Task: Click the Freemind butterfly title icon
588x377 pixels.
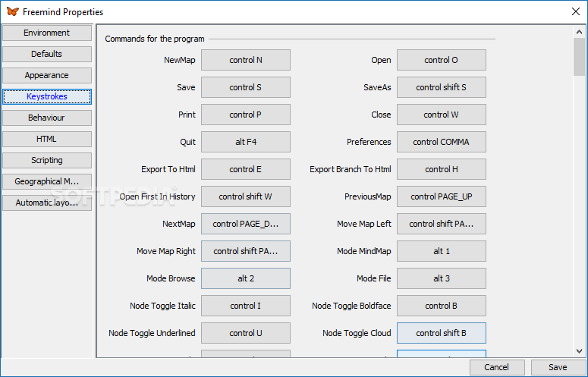Action: click(12, 11)
